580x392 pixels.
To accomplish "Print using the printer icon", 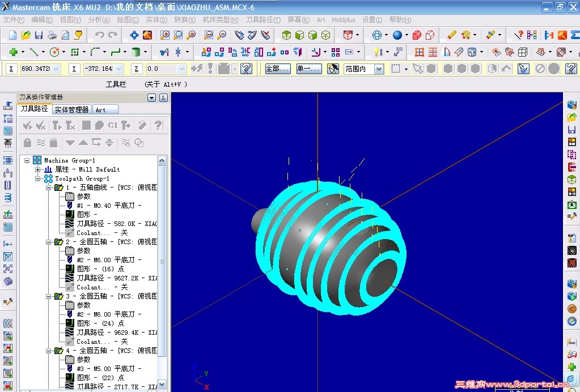I will [x=52, y=35].
